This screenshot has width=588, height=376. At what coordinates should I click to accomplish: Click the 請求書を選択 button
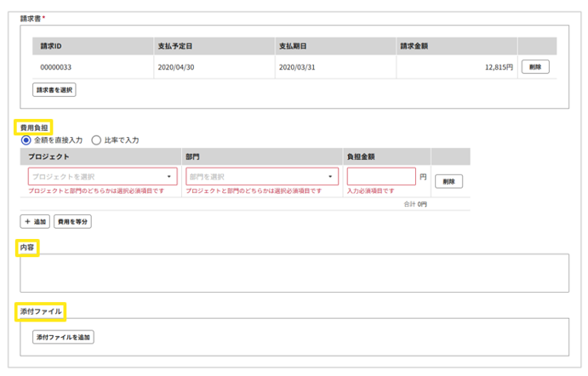(54, 88)
